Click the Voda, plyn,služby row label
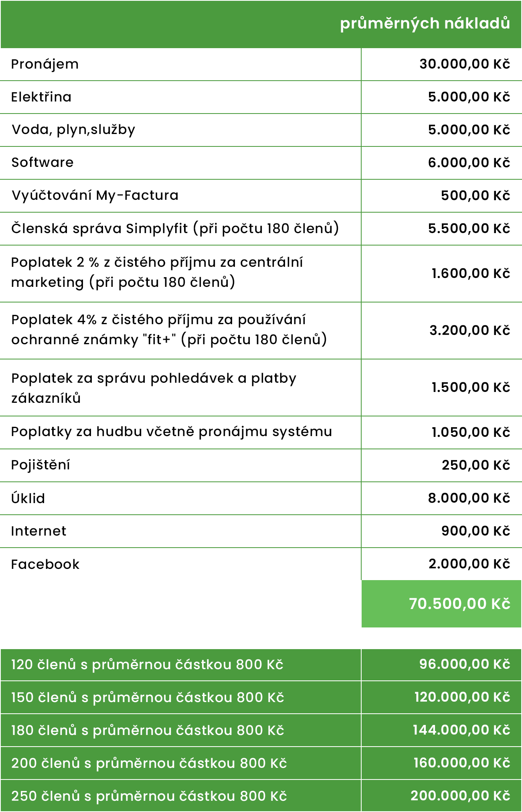Viewport: 522px width, 812px height. point(73,130)
